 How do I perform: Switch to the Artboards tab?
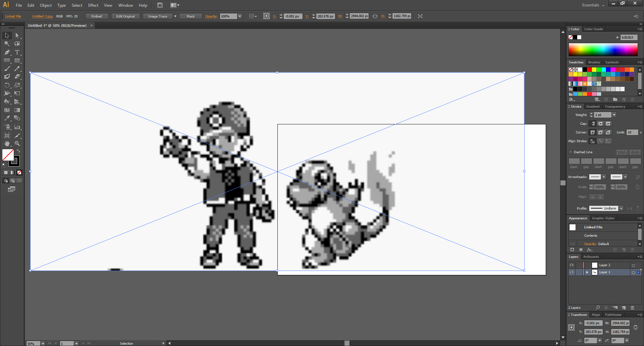coord(591,257)
